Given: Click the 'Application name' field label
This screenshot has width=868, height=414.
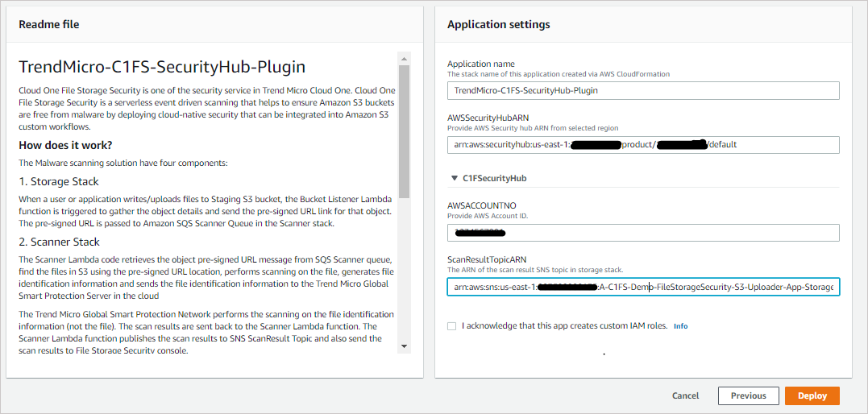Looking at the screenshot, I should coord(481,64).
